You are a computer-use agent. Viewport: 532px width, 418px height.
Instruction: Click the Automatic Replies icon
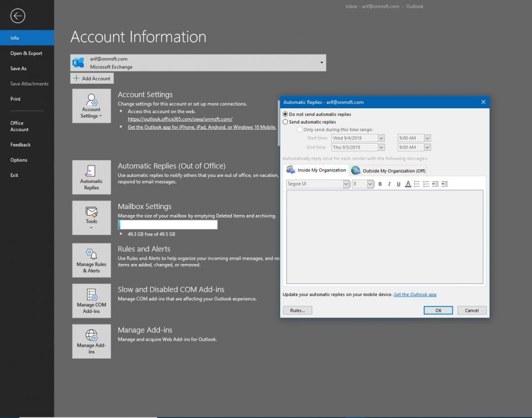(x=91, y=177)
